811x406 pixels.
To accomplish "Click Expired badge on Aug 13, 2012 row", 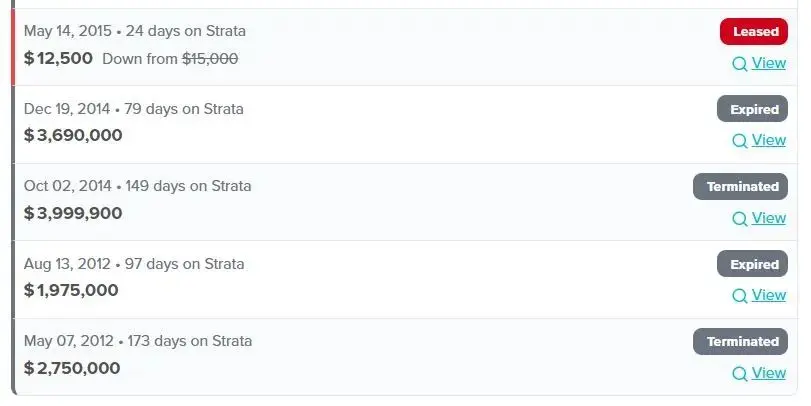I will 752,264.
